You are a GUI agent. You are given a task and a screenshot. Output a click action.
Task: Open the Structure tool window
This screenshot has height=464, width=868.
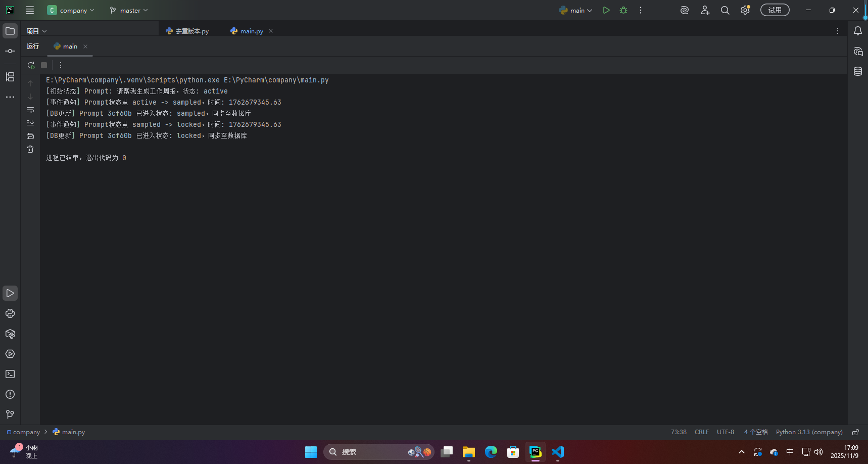point(10,77)
